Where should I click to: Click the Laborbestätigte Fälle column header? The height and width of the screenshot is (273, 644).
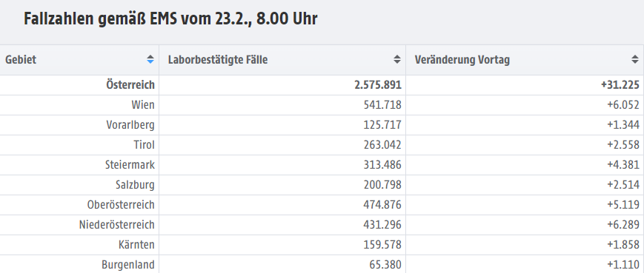pos(282,60)
